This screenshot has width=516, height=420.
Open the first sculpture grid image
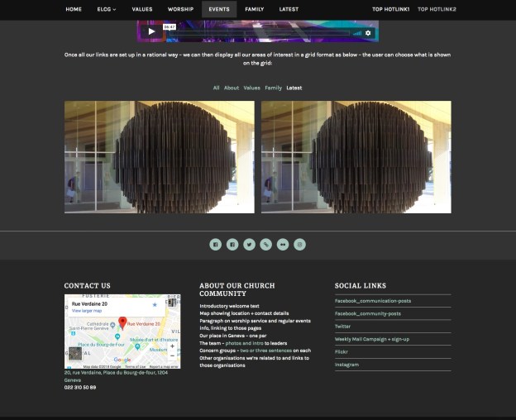160,157
